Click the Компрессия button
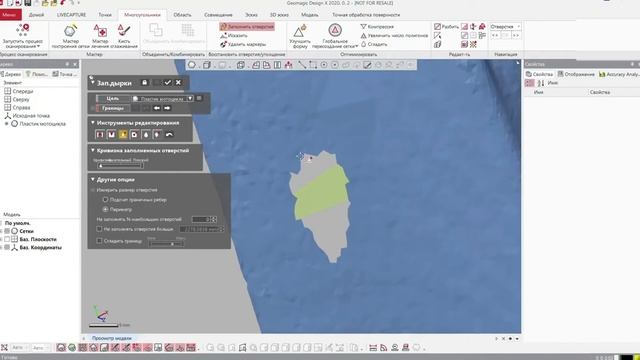The width and height of the screenshot is (640, 360). click(x=377, y=27)
